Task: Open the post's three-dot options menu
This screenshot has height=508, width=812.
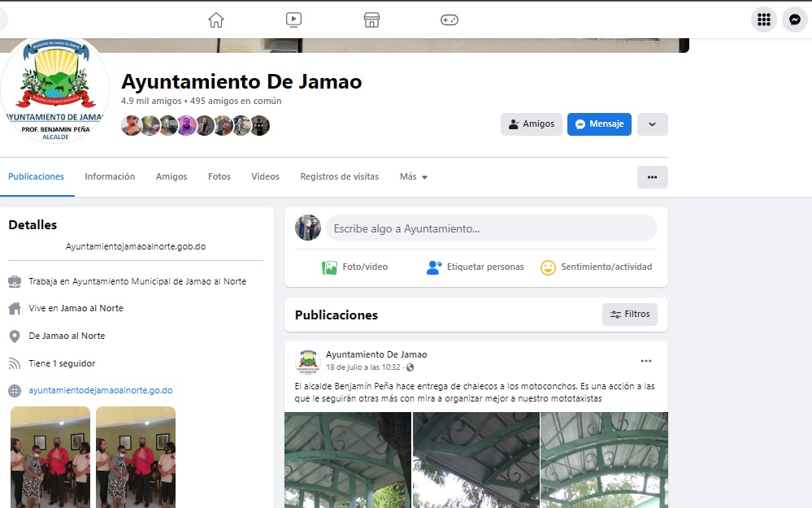Action: 645,361
